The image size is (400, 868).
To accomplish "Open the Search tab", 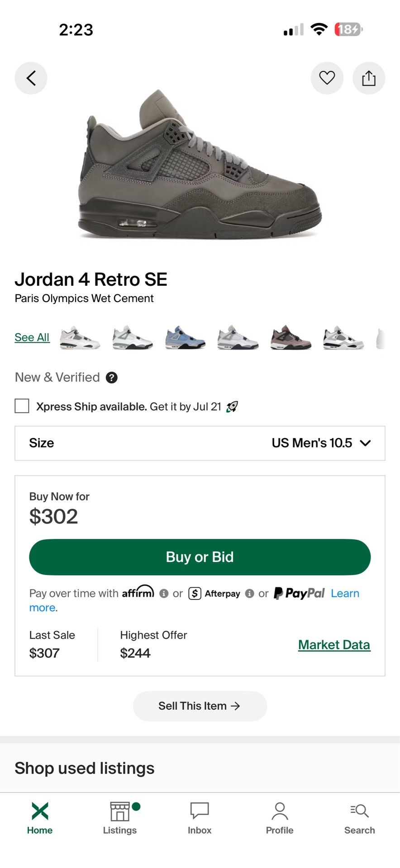I will (x=360, y=818).
